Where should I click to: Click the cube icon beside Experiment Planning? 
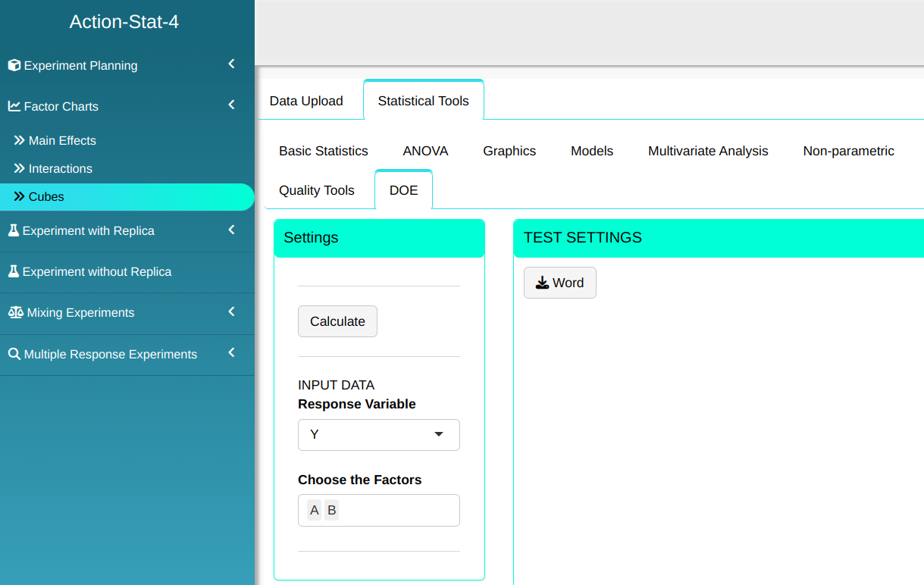click(14, 66)
